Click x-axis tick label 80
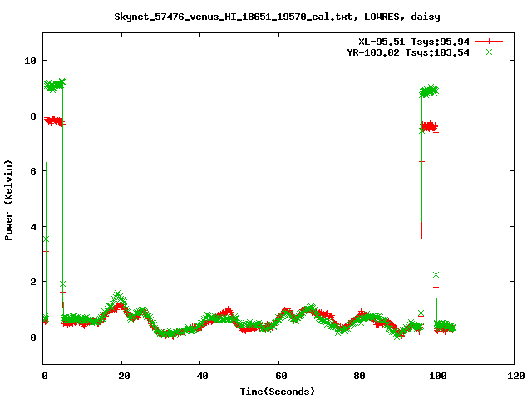This screenshot has width=532, height=399. coord(359,376)
